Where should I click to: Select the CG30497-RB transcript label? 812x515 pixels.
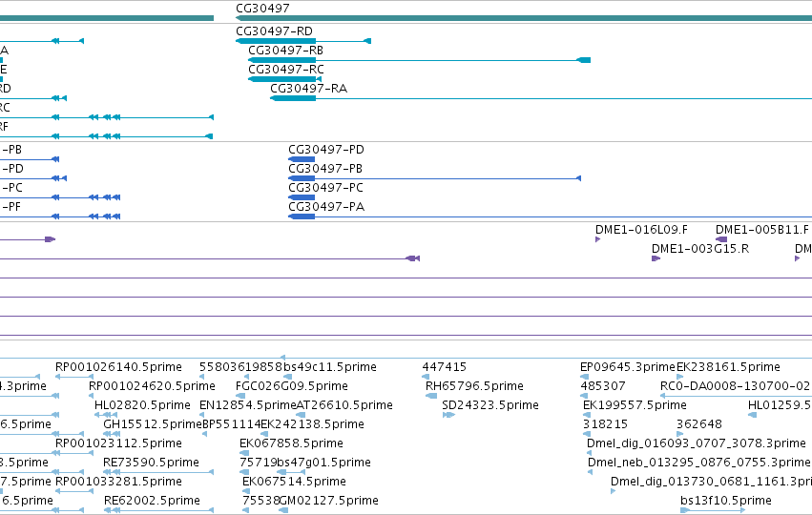point(286,51)
